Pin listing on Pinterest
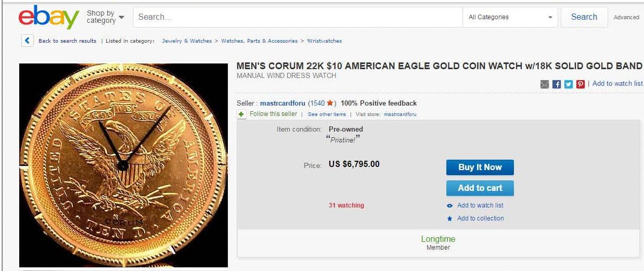The height and width of the screenshot is (271, 644). point(581,84)
